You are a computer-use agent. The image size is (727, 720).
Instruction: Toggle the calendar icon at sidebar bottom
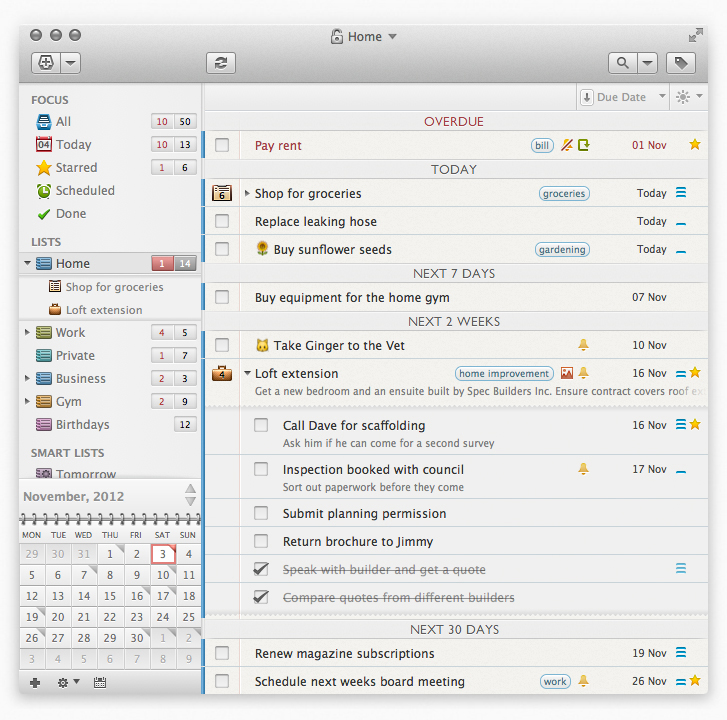100,682
